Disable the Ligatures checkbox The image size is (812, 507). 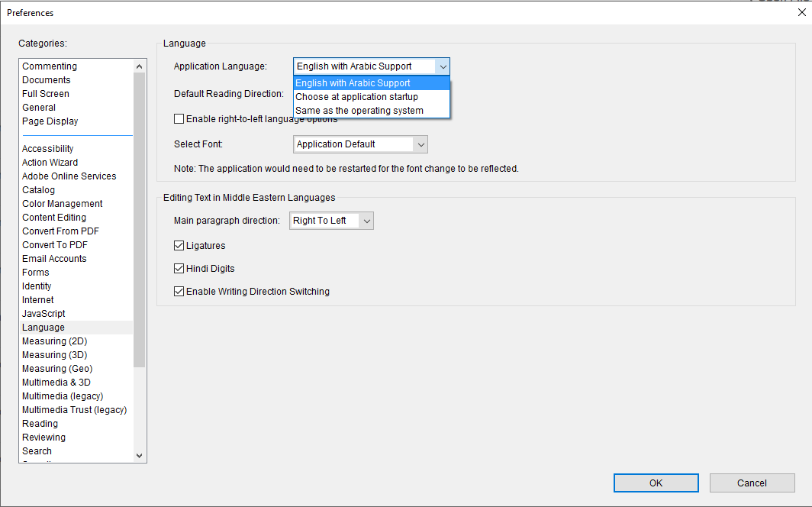click(x=179, y=247)
